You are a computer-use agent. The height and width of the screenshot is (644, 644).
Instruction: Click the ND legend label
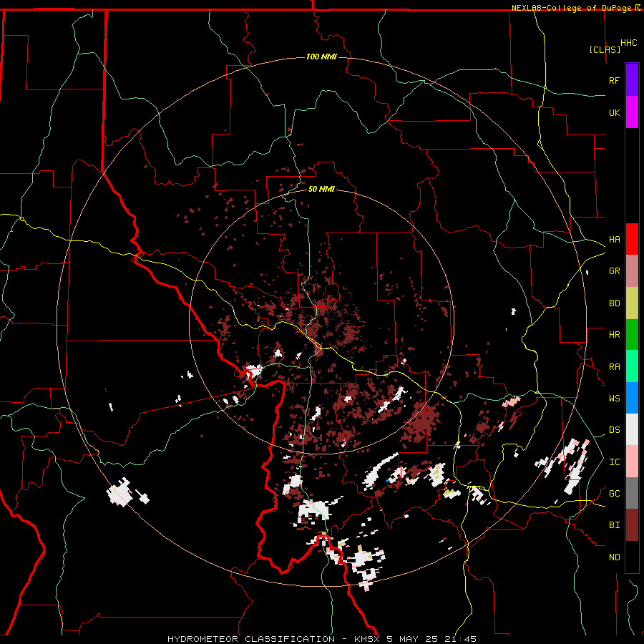[x=614, y=557]
